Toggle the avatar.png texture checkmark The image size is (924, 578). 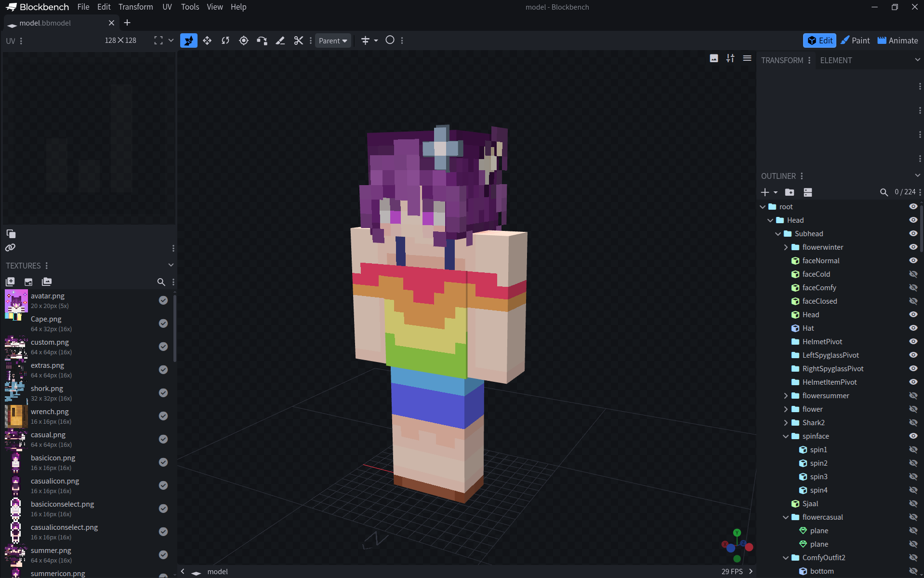click(x=163, y=300)
